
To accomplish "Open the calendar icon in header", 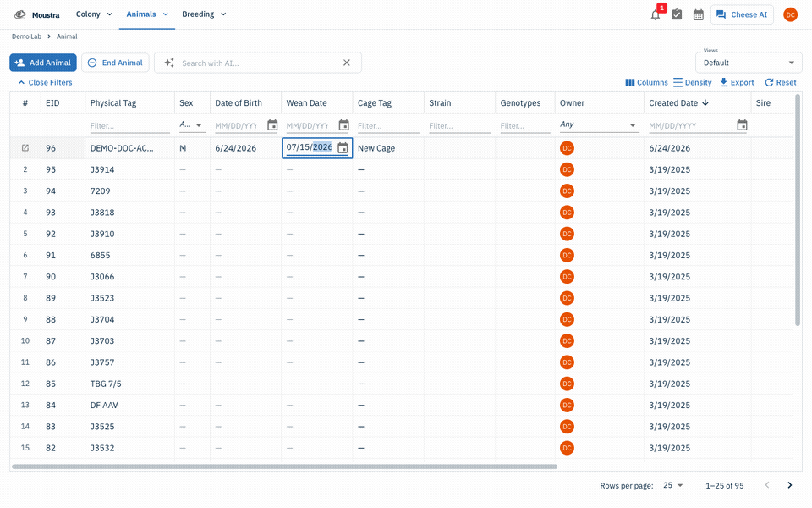I will click(699, 14).
